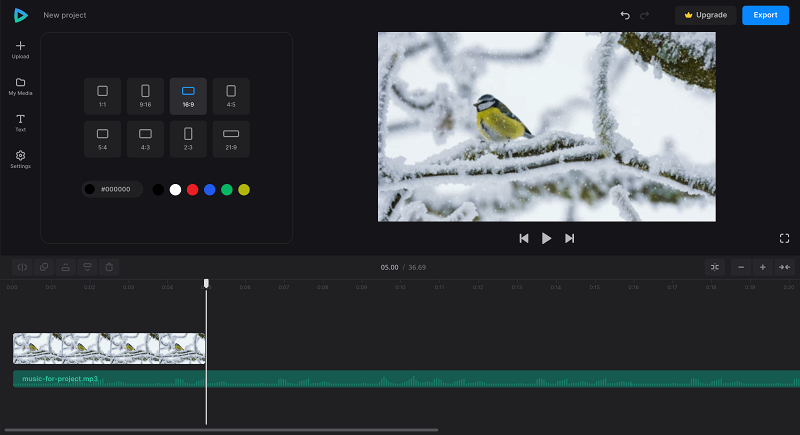Pick the yellow color swatch

244,190
